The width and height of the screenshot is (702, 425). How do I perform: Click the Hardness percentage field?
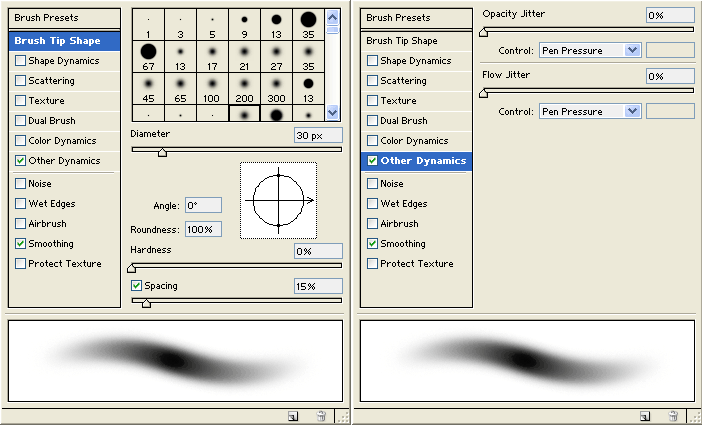click(x=318, y=251)
